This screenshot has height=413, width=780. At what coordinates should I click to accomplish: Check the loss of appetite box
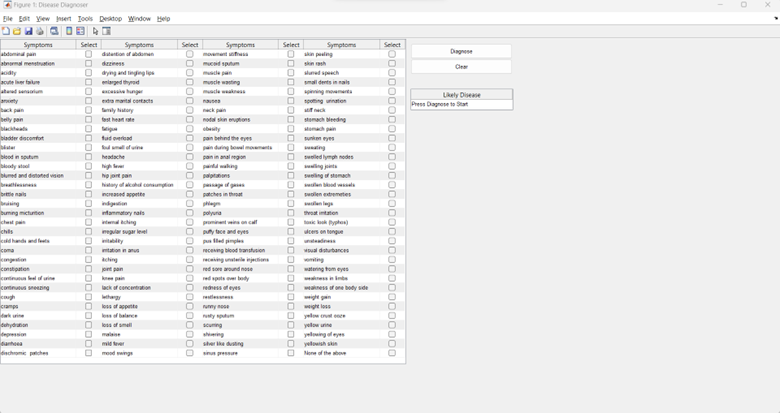coord(190,307)
